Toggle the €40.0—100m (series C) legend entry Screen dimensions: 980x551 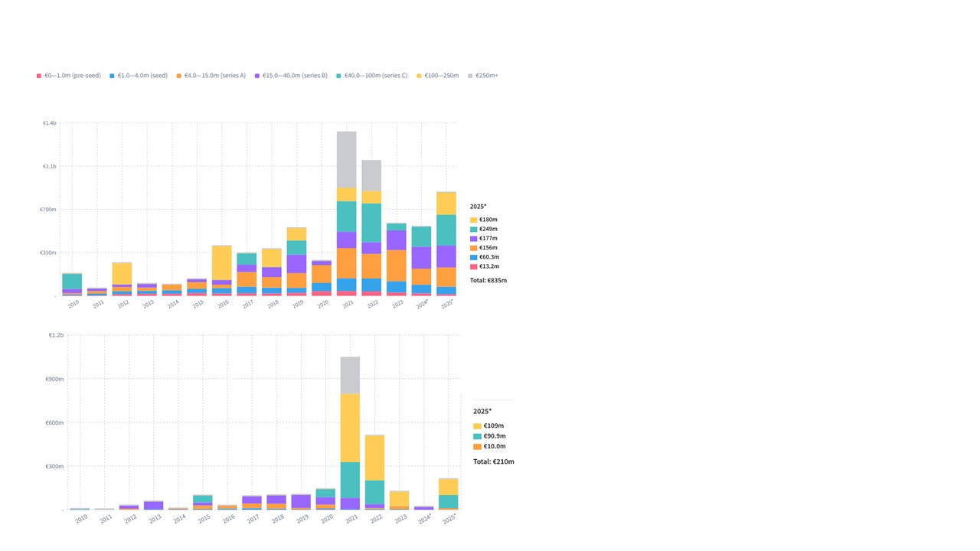tap(372, 76)
